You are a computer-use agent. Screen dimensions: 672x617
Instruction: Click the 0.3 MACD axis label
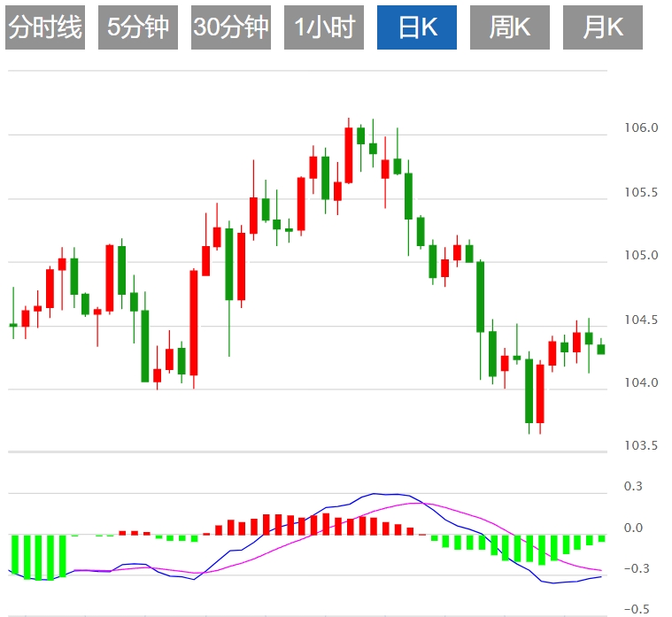634,487
